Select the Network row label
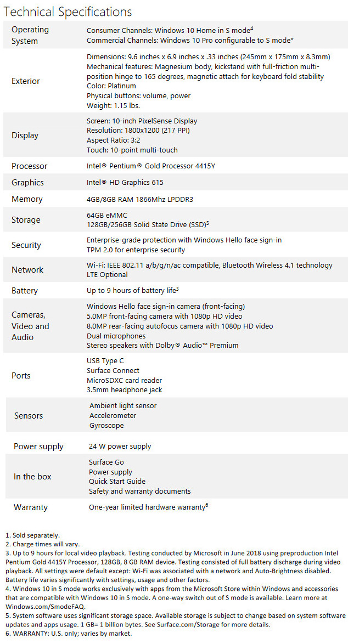 click(27, 270)
